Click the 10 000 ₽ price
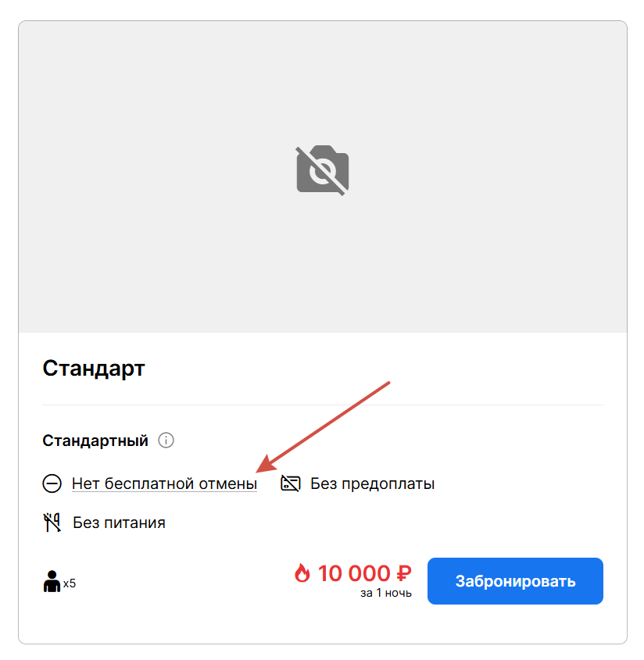The image size is (644, 660). click(365, 573)
